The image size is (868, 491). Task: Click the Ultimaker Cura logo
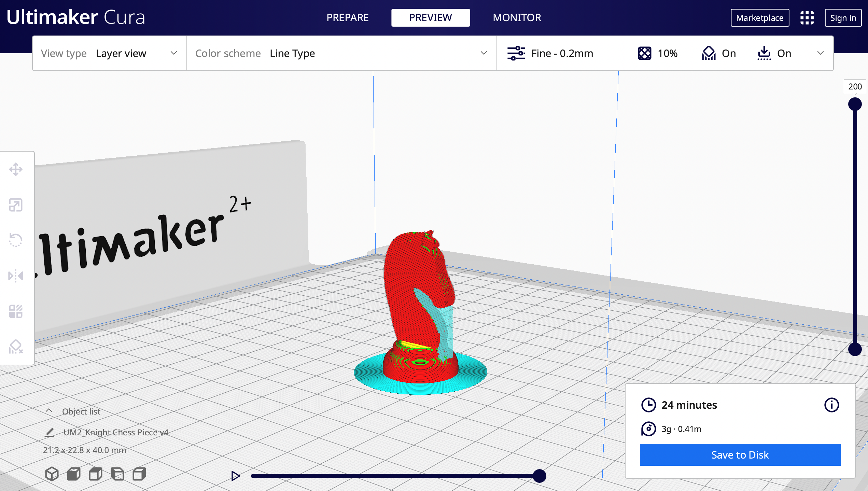76,17
